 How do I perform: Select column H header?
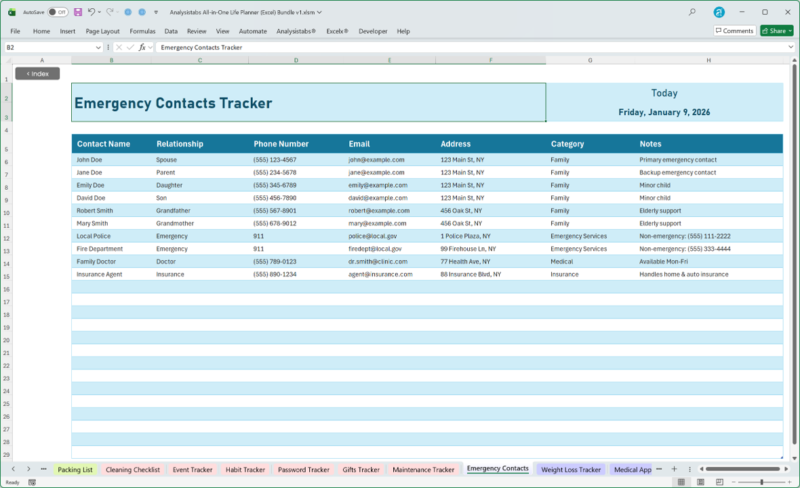(x=708, y=60)
